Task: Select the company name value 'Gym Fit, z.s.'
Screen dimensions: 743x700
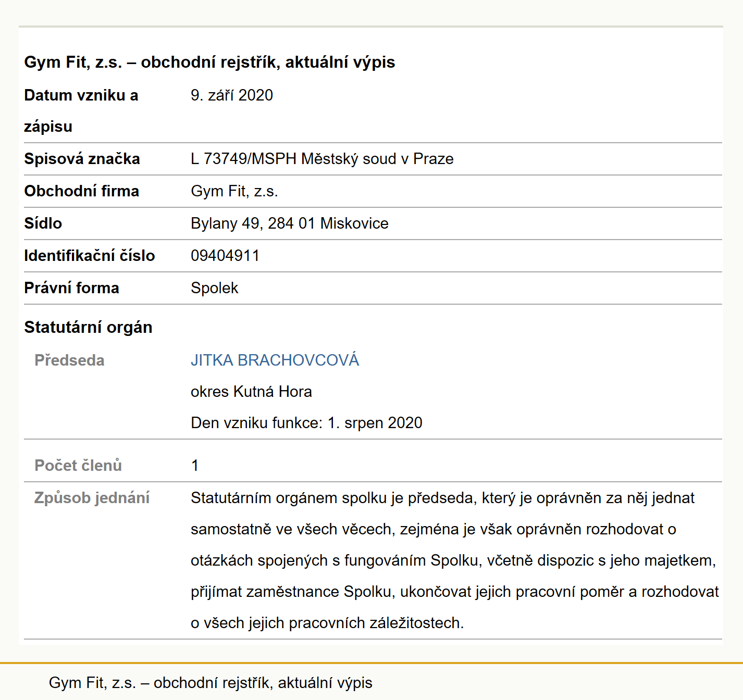Action: point(234,191)
